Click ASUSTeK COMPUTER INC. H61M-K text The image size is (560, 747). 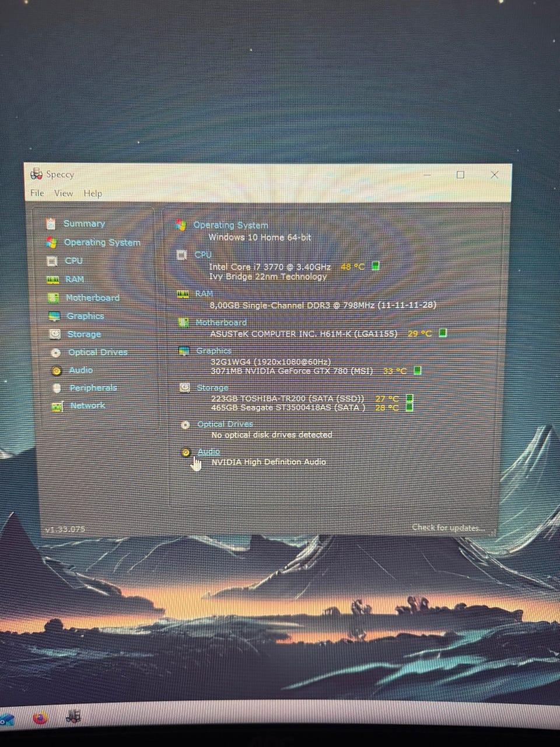[x=304, y=334]
